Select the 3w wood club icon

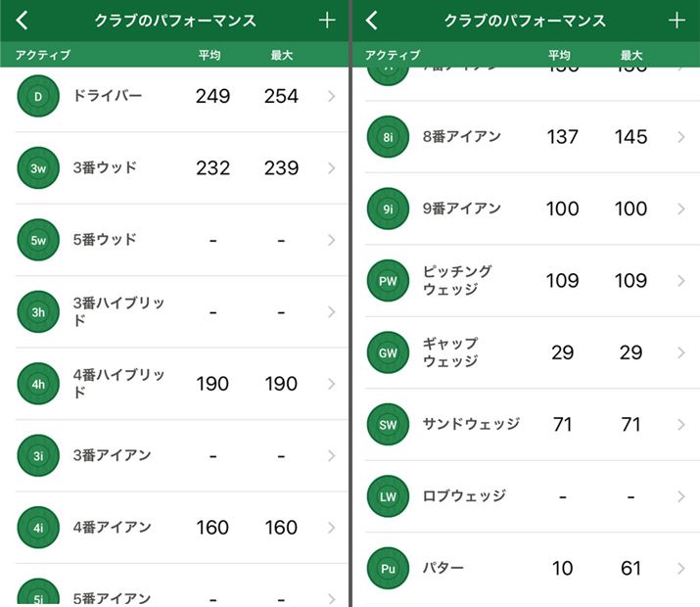(38, 168)
